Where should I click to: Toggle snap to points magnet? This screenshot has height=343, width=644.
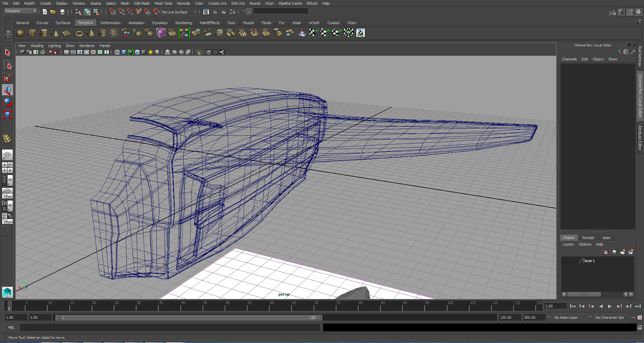(130, 12)
